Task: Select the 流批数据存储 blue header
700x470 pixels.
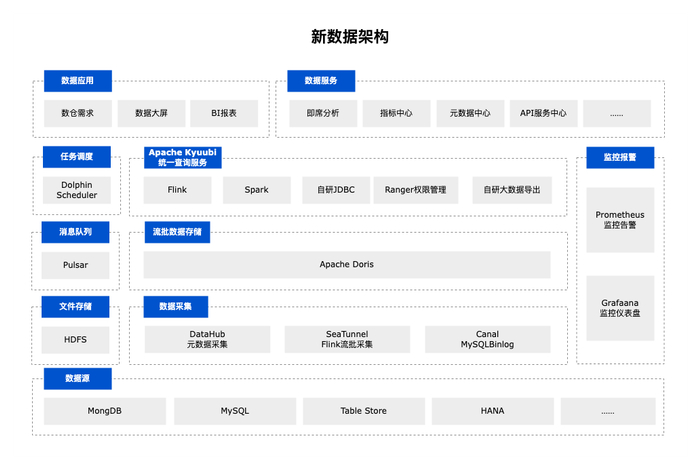Action: (177, 232)
